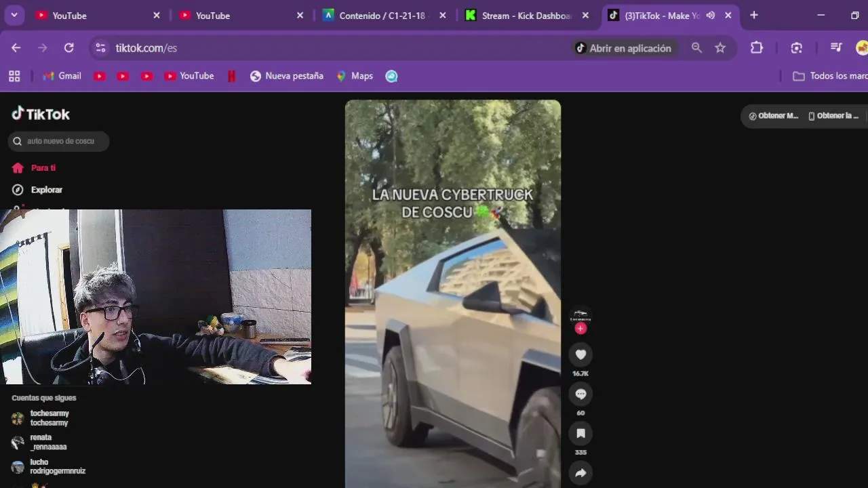This screenshot has height=488, width=868.
Task: Click the Obtener M... button
Action: tap(773, 116)
